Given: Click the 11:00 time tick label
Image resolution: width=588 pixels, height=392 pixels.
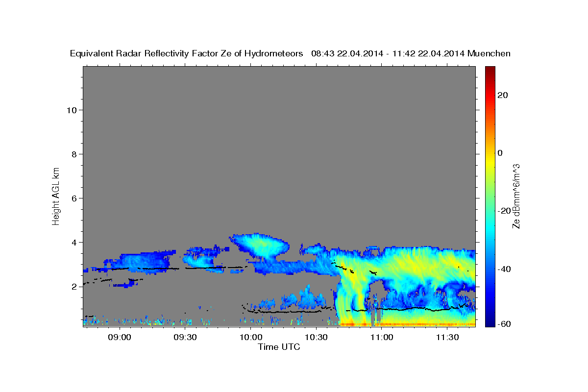Looking at the screenshot, I should [x=381, y=337].
